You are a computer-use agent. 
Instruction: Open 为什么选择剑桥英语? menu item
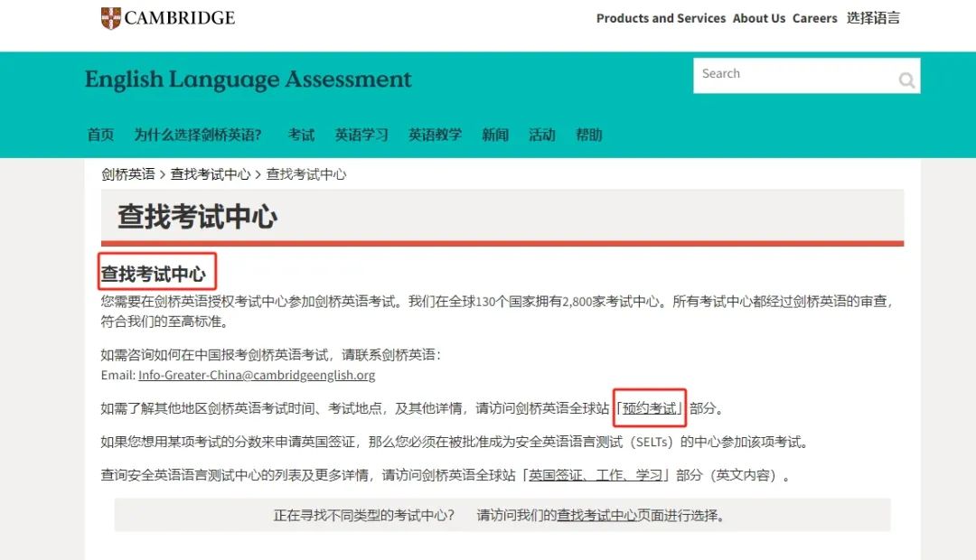(198, 135)
